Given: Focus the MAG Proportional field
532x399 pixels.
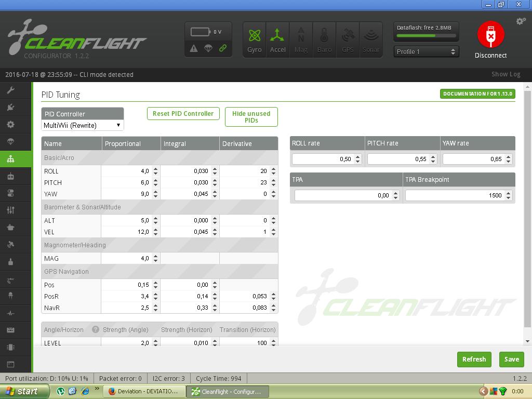Looking at the screenshot, I should (130, 259).
